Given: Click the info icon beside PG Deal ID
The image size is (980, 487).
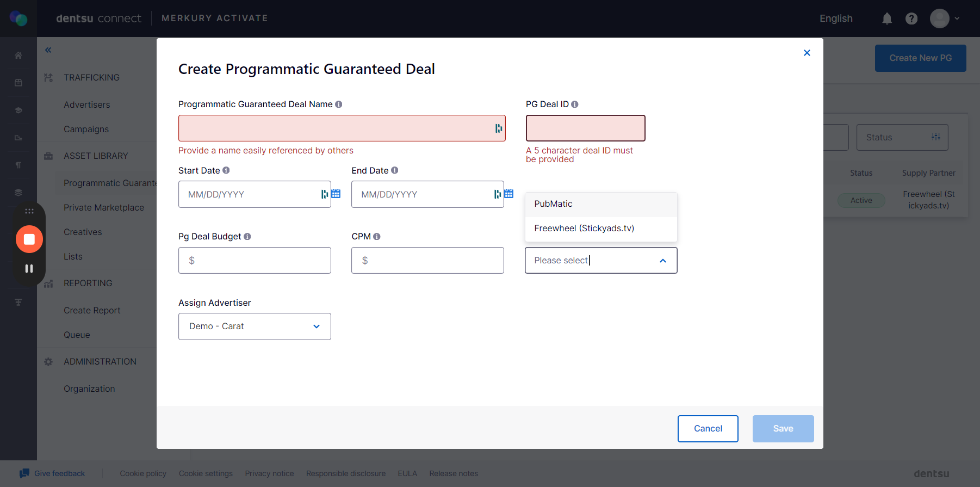Looking at the screenshot, I should [x=575, y=104].
